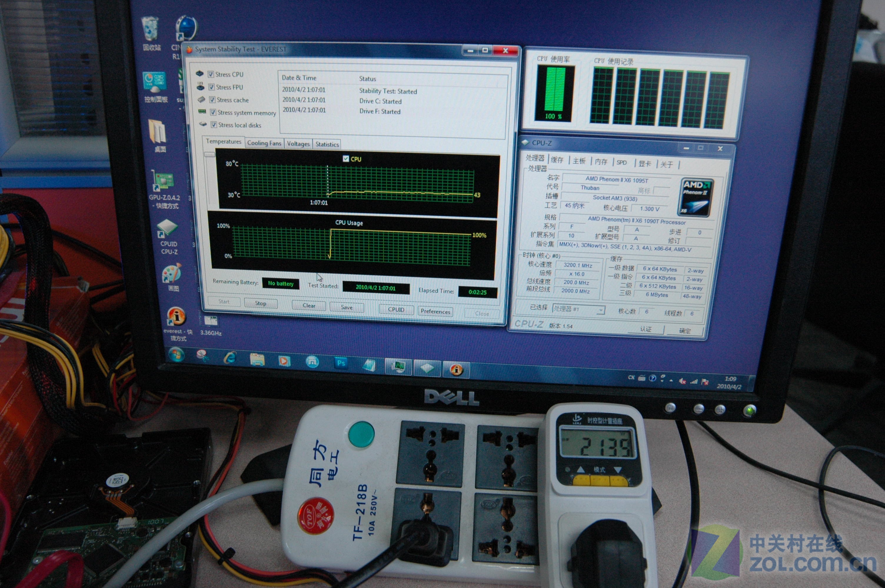
Task: Click the muted volume tray icon
Action: pos(682,381)
